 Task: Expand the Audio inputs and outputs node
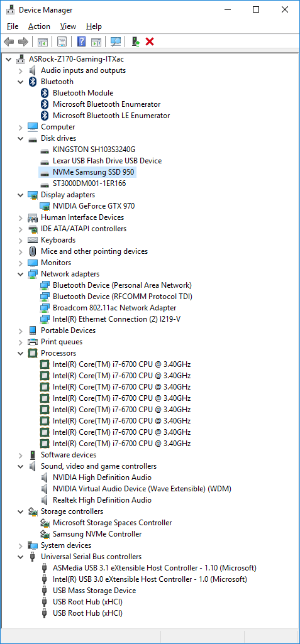pos(21,70)
